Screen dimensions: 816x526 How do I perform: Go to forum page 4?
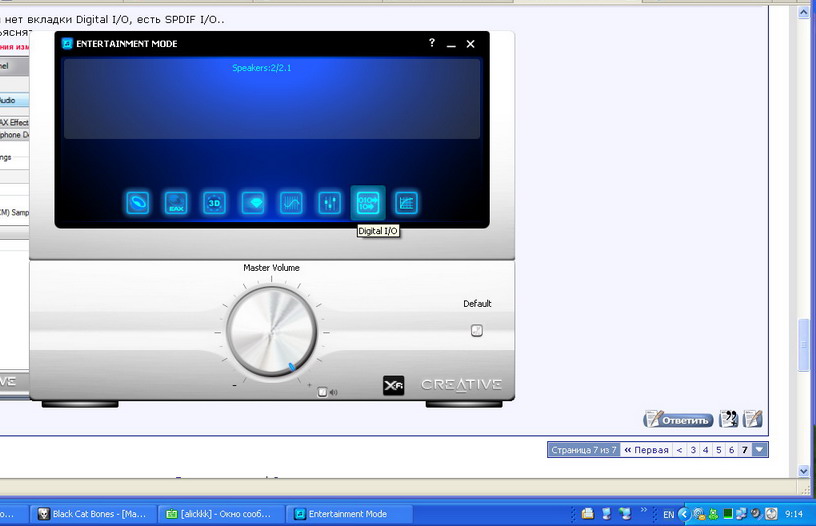pyautogui.click(x=706, y=450)
